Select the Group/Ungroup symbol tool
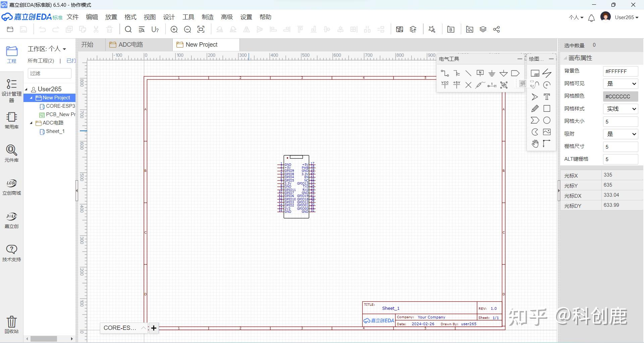This screenshot has width=644, height=343. [504, 85]
